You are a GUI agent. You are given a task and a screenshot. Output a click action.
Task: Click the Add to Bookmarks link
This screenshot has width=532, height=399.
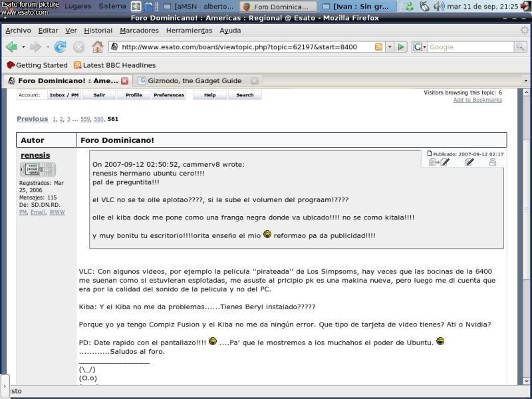[477, 100]
